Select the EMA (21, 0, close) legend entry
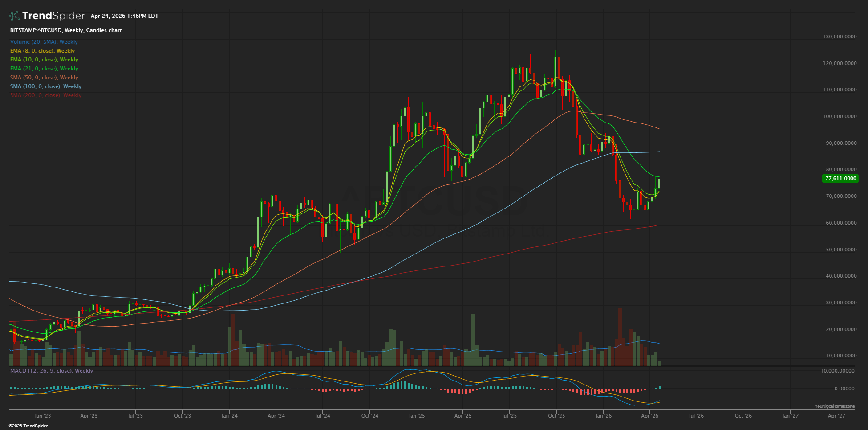868x430 pixels. coord(44,69)
